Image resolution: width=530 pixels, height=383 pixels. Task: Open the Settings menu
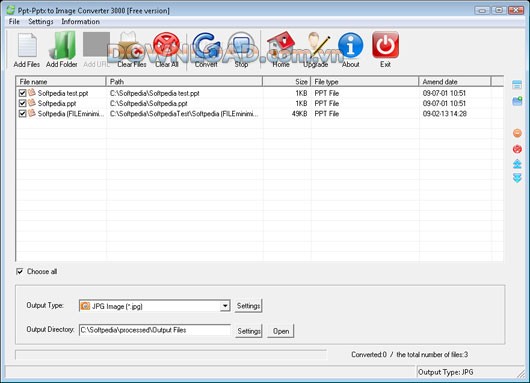[x=41, y=22]
